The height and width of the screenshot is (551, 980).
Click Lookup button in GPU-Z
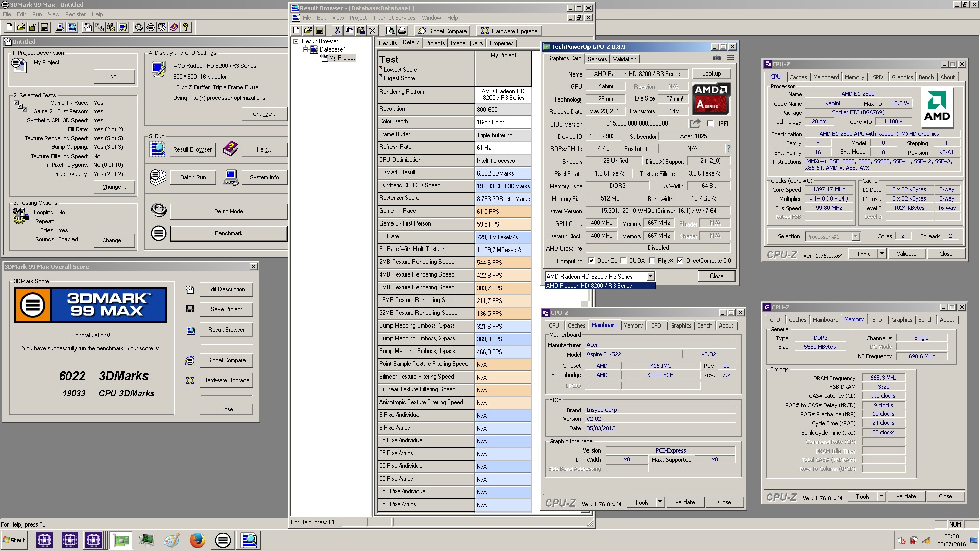tap(712, 73)
